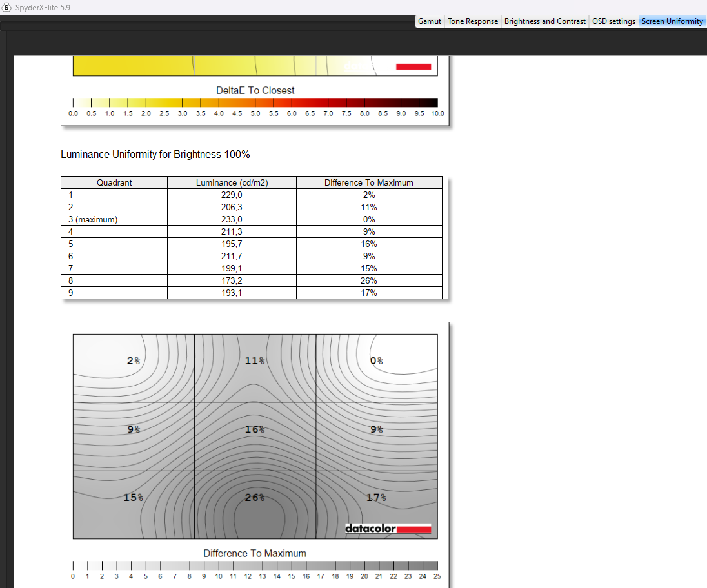The image size is (707, 588).
Task: Click the red datacolor bar on yellow chart
Action: click(x=413, y=66)
